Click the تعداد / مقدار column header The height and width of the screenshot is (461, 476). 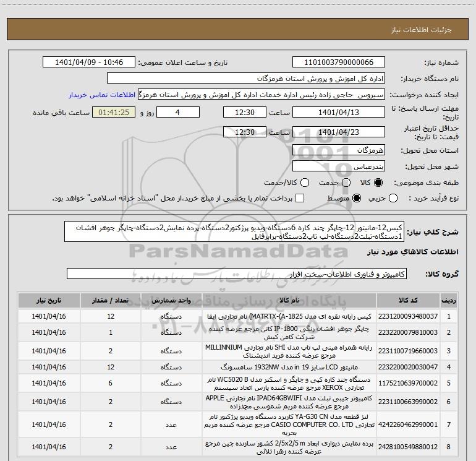tap(111, 300)
